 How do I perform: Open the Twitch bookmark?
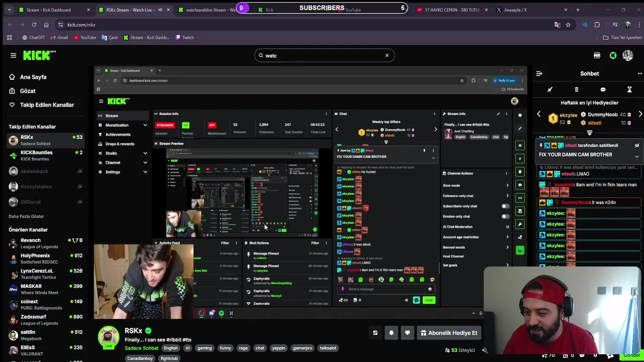[x=184, y=37]
